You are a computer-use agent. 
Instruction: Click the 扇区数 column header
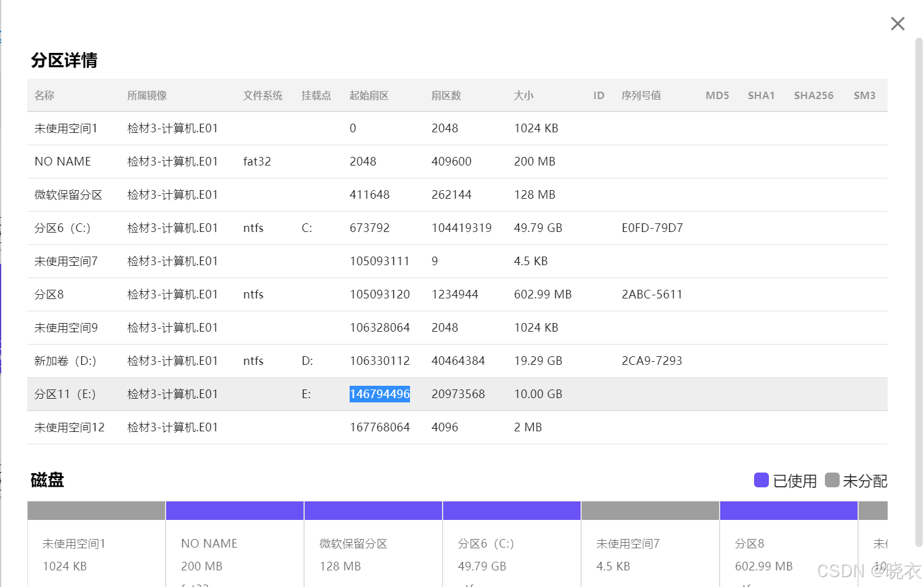coord(446,95)
